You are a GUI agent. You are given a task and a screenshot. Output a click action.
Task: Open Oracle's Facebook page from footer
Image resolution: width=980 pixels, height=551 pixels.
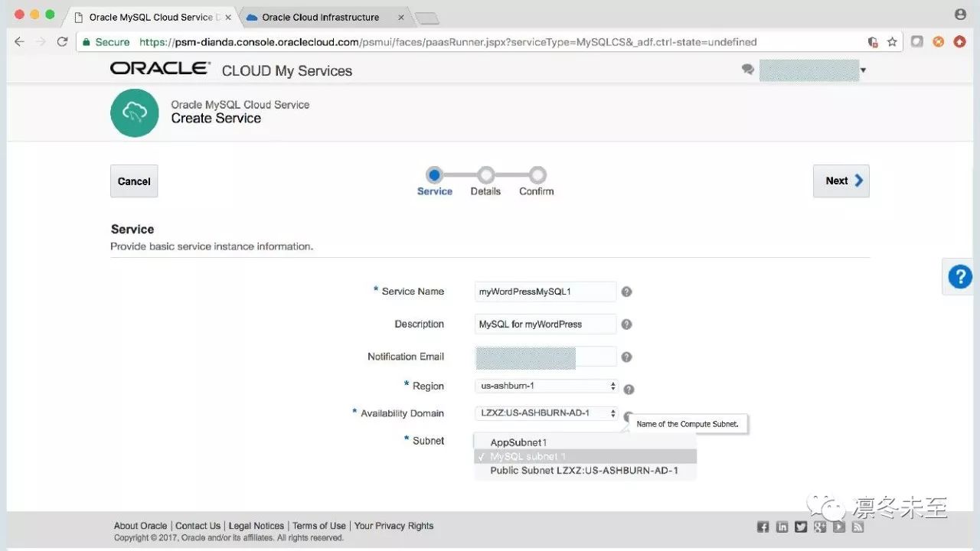click(763, 527)
